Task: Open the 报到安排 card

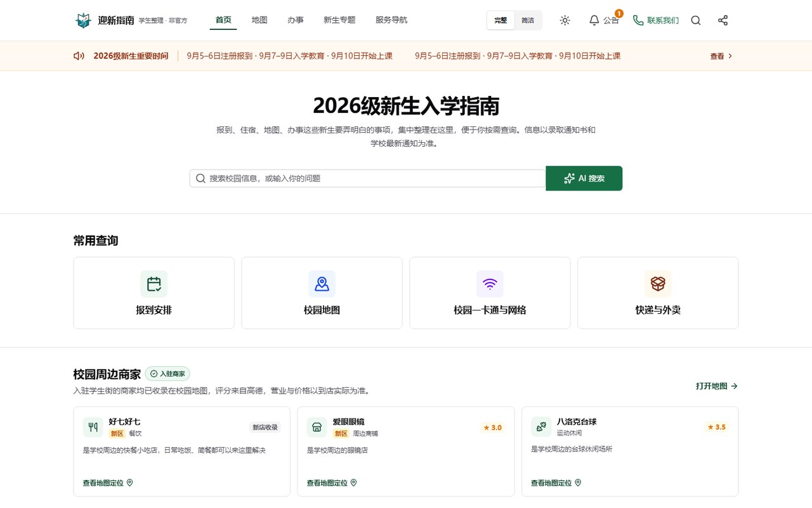Action: [154, 293]
